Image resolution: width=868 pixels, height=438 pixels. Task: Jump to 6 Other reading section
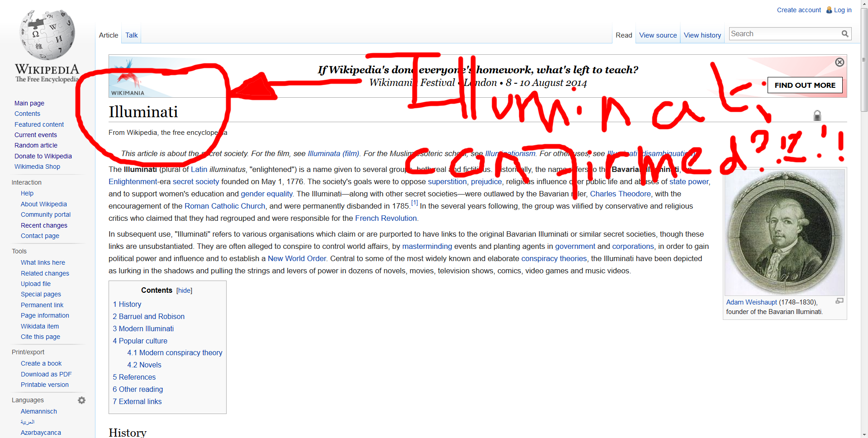pos(138,390)
